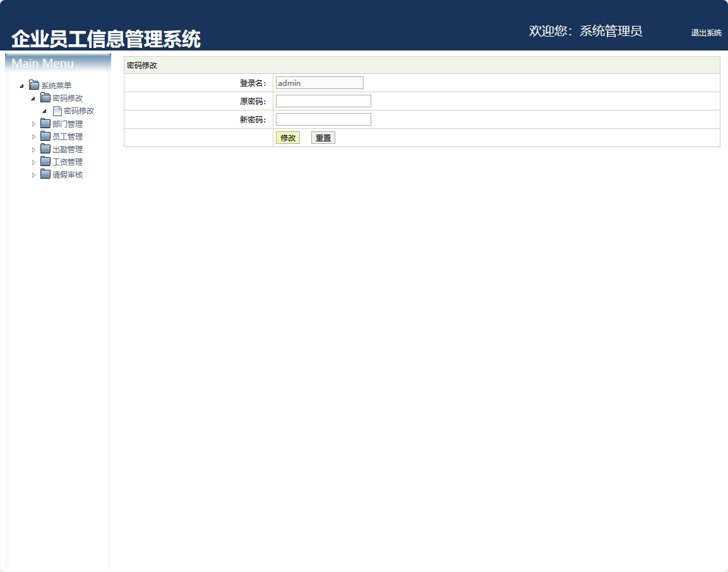Click 退出系统 to log out
This screenshot has height=572, width=728.
click(x=706, y=33)
